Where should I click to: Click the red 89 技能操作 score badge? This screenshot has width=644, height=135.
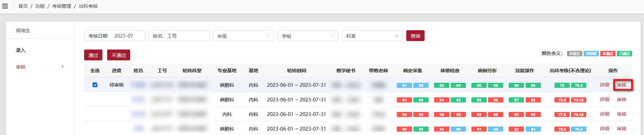(533, 115)
